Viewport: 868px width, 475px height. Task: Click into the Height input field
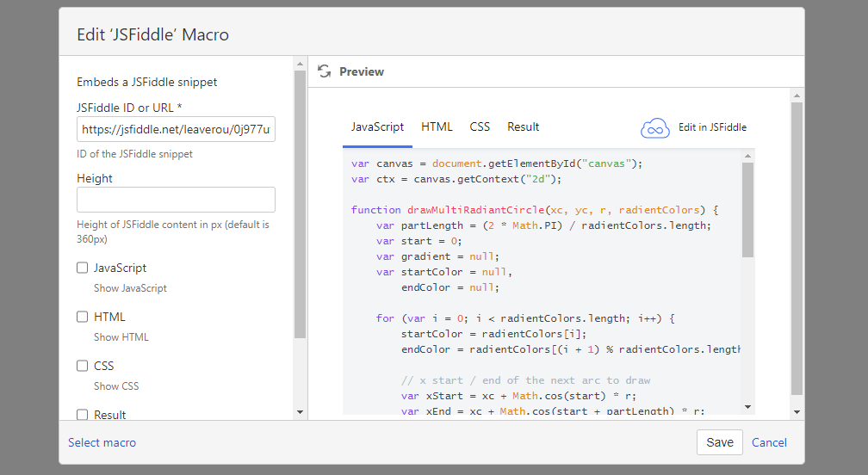[176, 200]
